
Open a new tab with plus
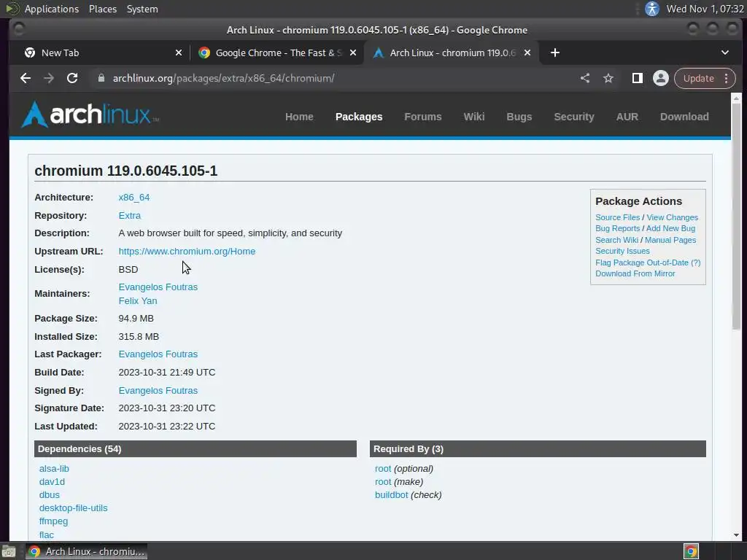click(555, 52)
